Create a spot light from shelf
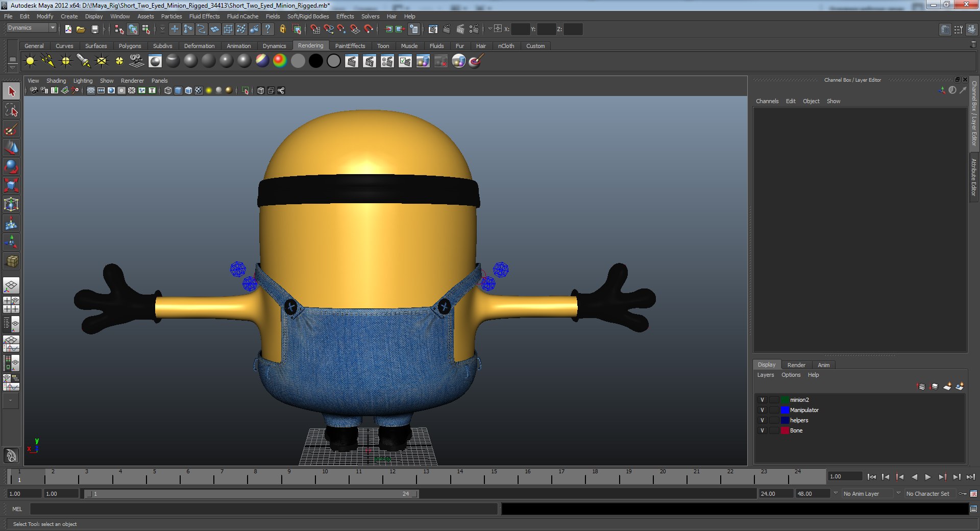 [x=84, y=61]
